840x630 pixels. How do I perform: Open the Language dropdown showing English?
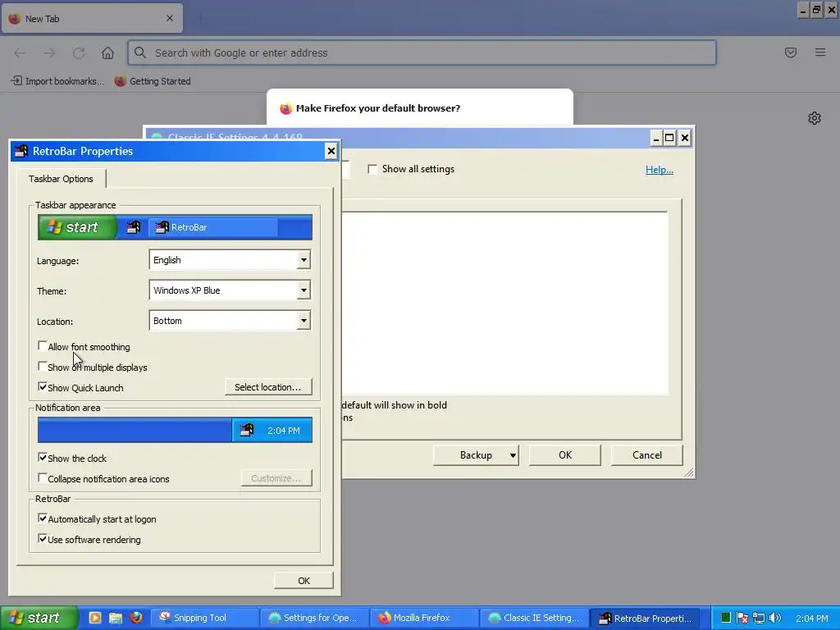click(231, 260)
